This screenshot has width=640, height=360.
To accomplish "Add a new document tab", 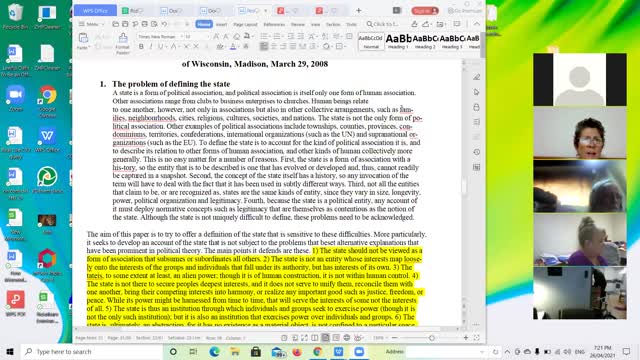I will point(358,11).
